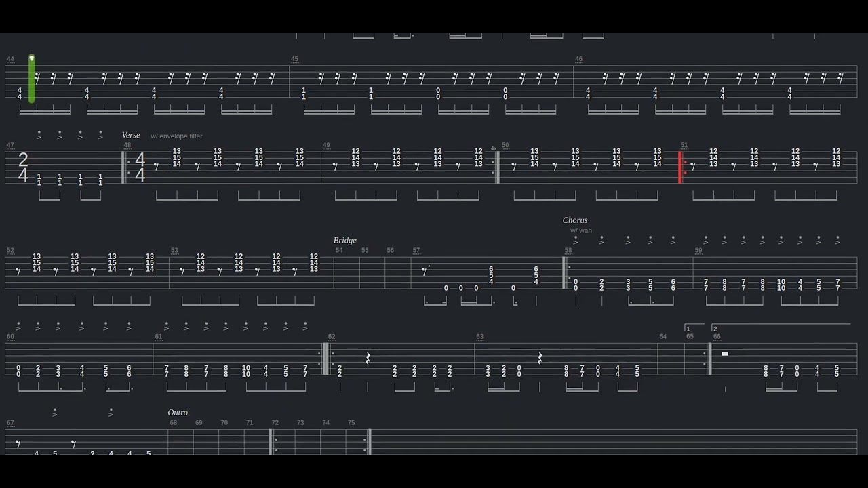868x488 pixels.
Task: Click measure number 57
Action: click(x=416, y=250)
